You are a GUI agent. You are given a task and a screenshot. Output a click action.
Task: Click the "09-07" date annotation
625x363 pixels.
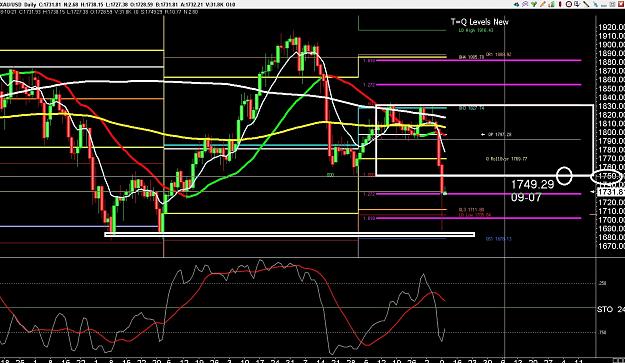(x=526, y=197)
